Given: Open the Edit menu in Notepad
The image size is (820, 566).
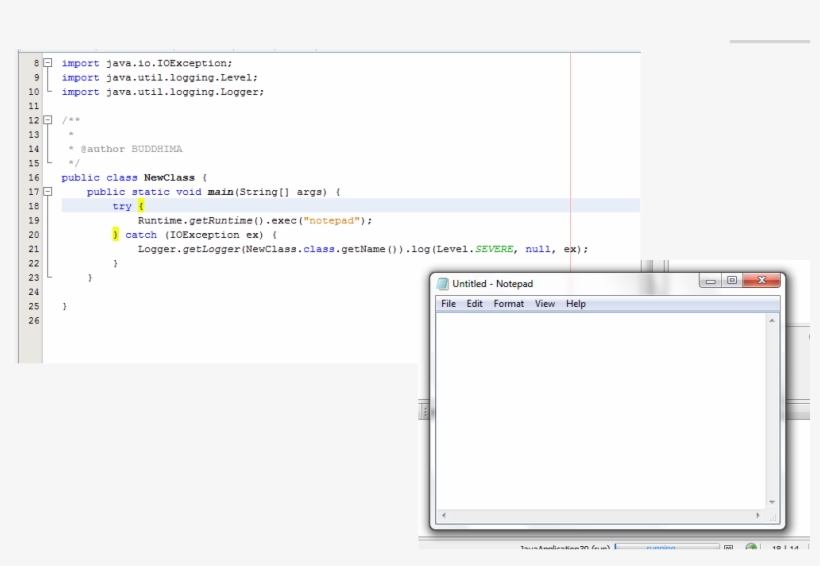Looking at the screenshot, I should [x=474, y=304].
